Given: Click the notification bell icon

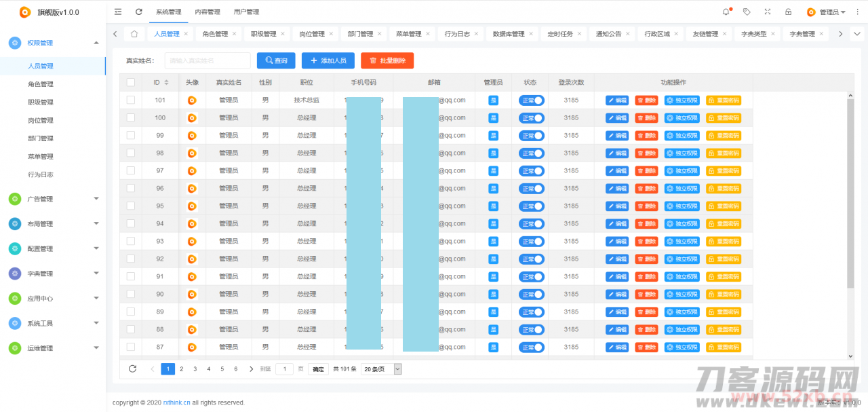Looking at the screenshot, I should (x=726, y=12).
